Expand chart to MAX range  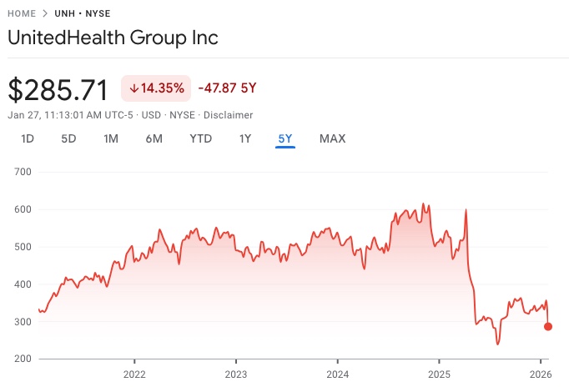332,138
